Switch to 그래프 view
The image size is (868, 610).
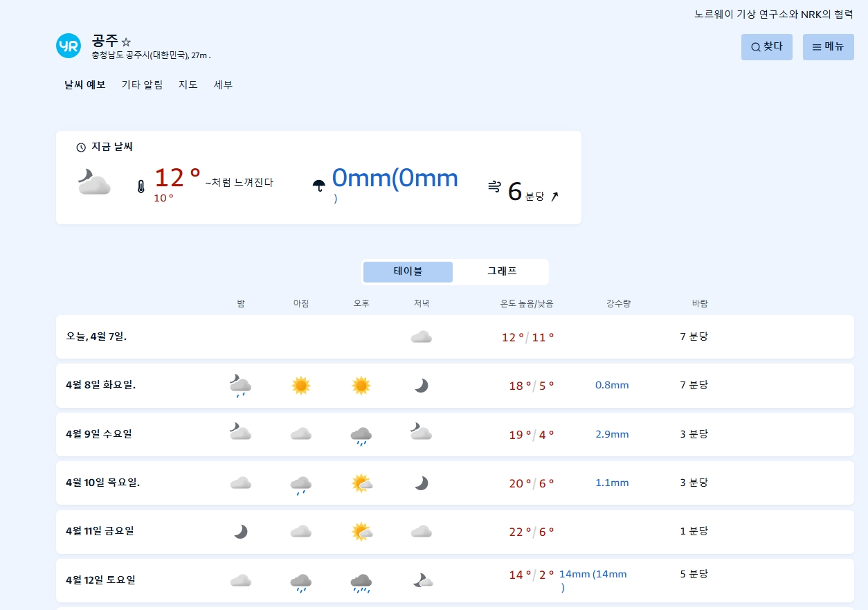[x=502, y=271]
